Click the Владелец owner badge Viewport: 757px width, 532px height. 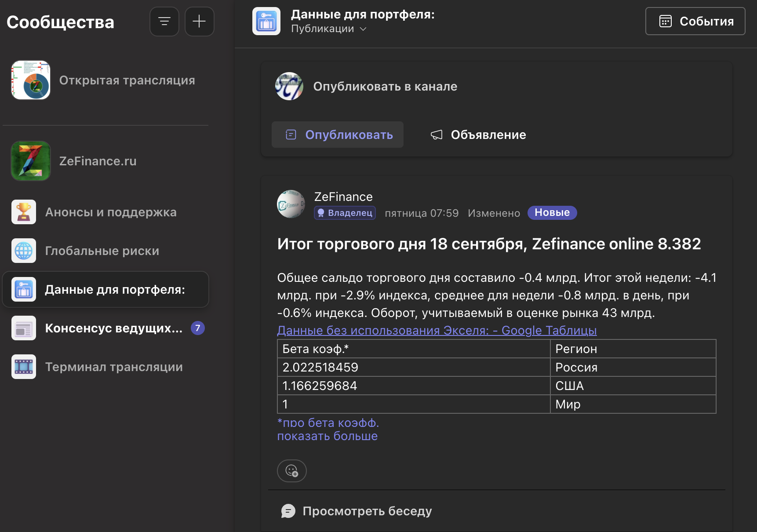(345, 213)
